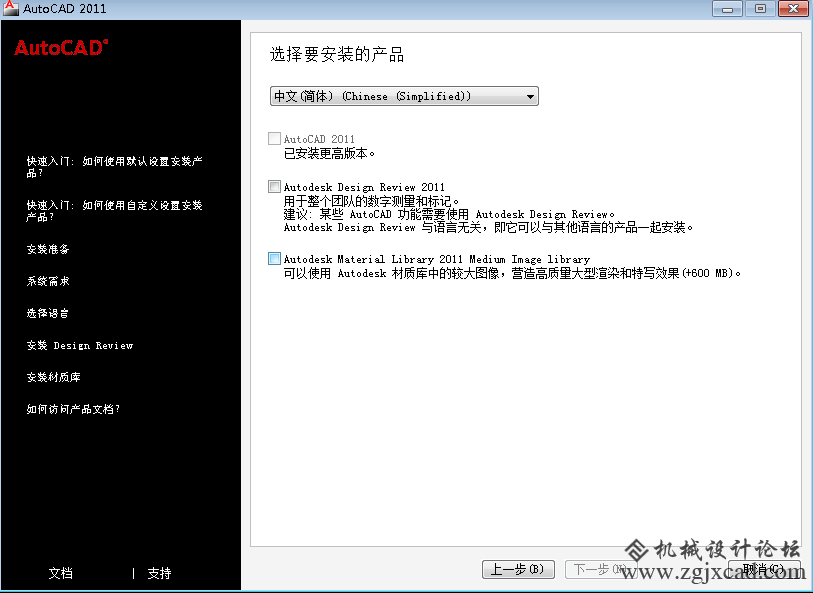This screenshot has width=813, height=593.
Task: Open the 系统需求 help link
Action: coord(48,281)
